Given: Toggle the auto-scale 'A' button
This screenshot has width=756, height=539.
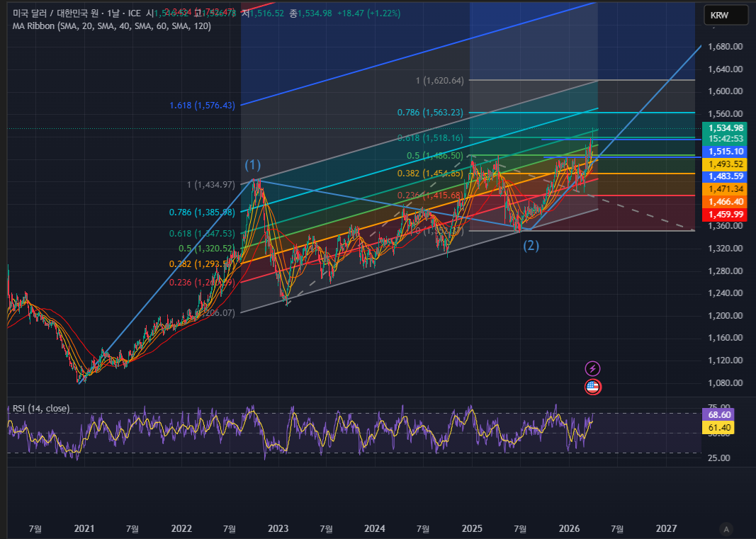Looking at the screenshot, I should pyautogui.click(x=726, y=529).
